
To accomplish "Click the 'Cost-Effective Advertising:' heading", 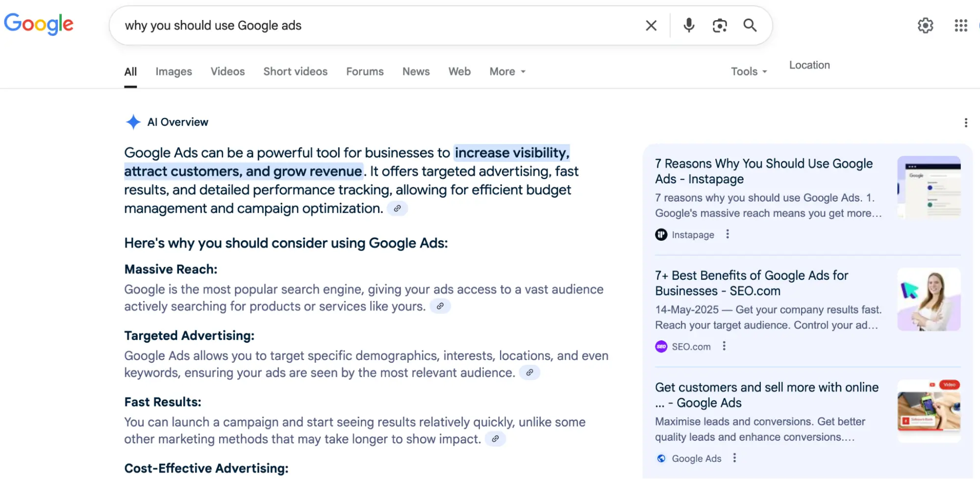I will pyautogui.click(x=206, y=468).
